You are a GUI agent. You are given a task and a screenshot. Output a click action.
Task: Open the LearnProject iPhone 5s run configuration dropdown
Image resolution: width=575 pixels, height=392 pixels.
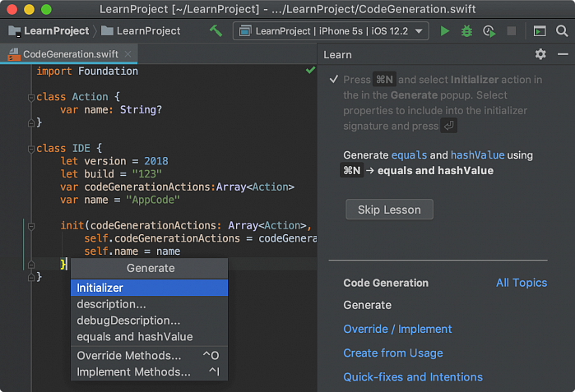pyautogui.click(x=331, y=31)
